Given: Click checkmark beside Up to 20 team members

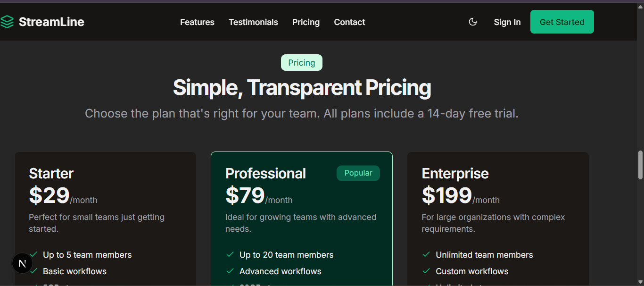Looking at the screenshot, I should click(x=230, y=254).
